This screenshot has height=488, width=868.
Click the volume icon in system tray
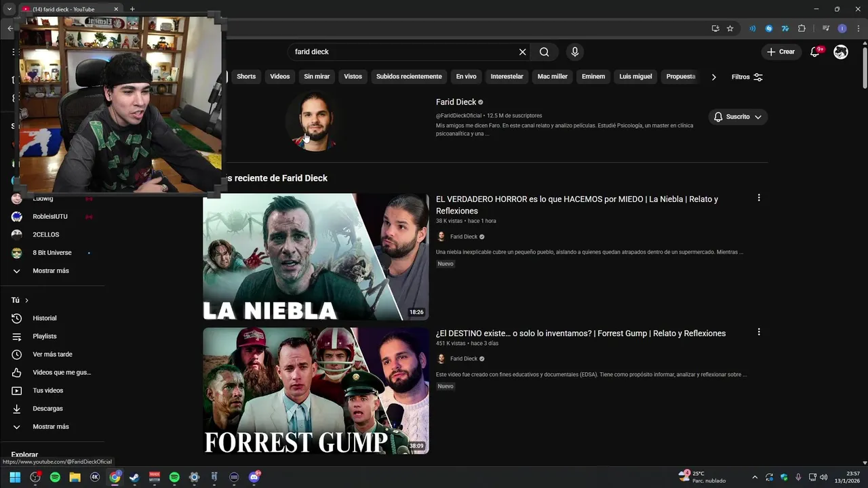(x=824, y=477)
